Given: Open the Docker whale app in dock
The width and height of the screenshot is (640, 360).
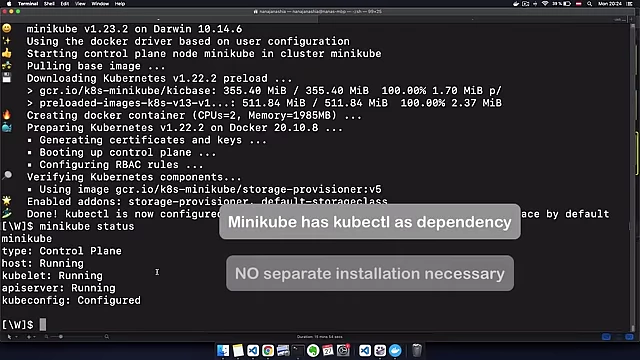Looking at the screenshot, I should 395,350.
